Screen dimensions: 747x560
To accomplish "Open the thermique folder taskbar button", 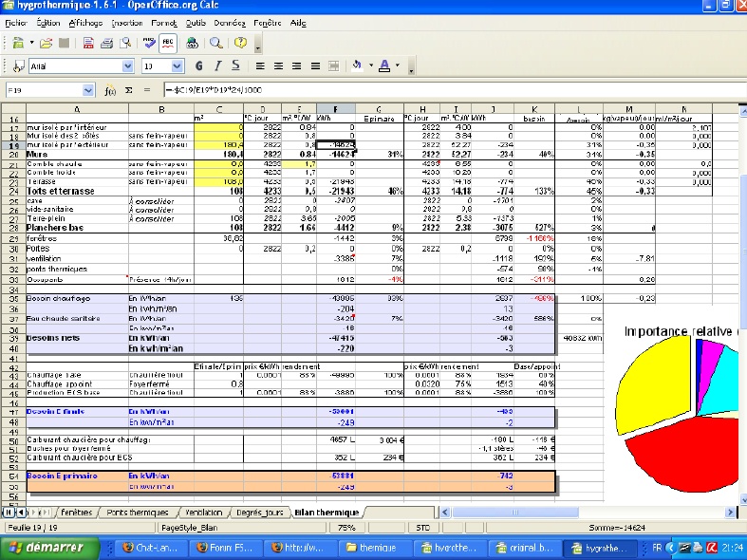I will [x=371, y=548].
